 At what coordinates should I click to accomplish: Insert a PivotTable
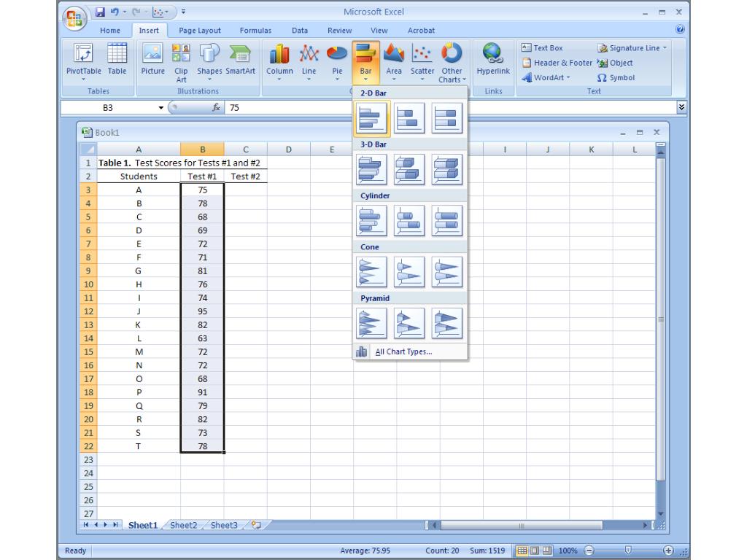click(83, 62)
